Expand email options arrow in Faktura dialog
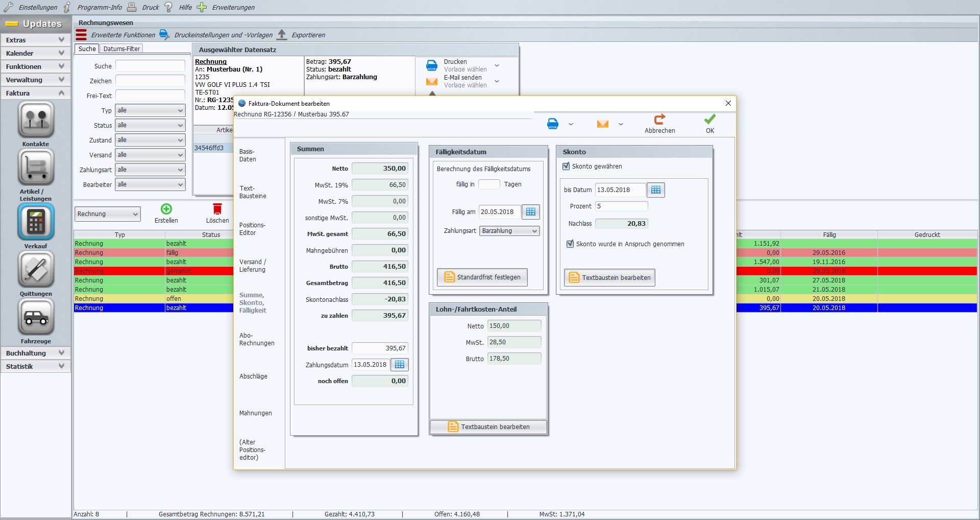This screenshot has width=980, height=520. tap(621, 124)
